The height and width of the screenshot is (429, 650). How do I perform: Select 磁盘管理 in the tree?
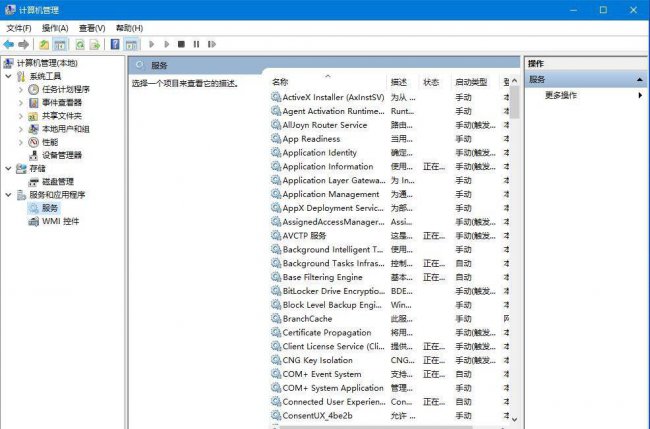pyautogui.click(x=58, y=182)
